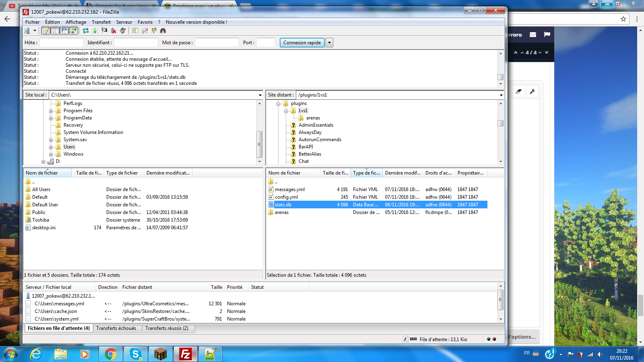Click the Hôte input field
The width and height of the screenshot is (644, 362).
(x=61, y=43)
